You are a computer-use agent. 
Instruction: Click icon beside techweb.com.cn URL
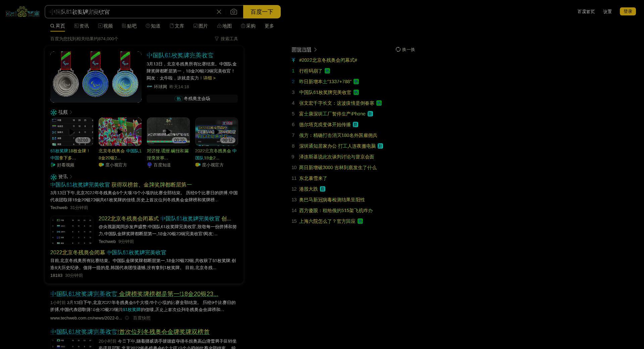127,318
